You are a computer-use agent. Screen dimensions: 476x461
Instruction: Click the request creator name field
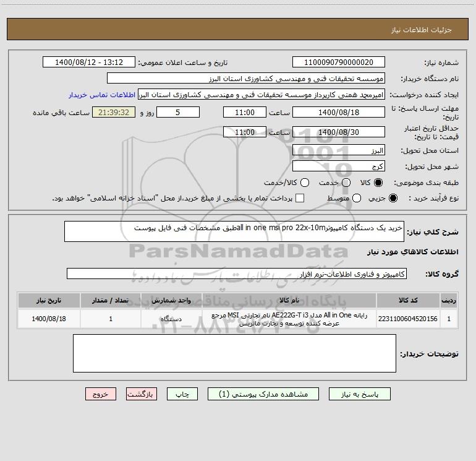[261, 94]
